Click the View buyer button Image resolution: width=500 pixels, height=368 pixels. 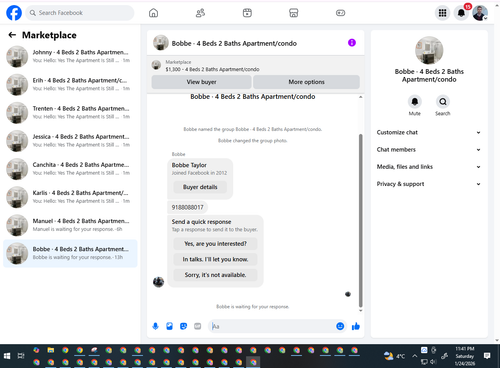coord(201,82)
